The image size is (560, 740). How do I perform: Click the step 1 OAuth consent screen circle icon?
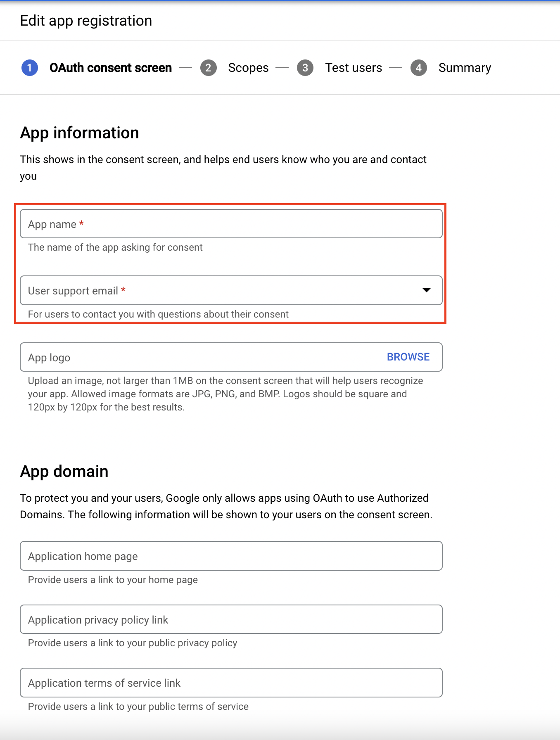[29, 68]
